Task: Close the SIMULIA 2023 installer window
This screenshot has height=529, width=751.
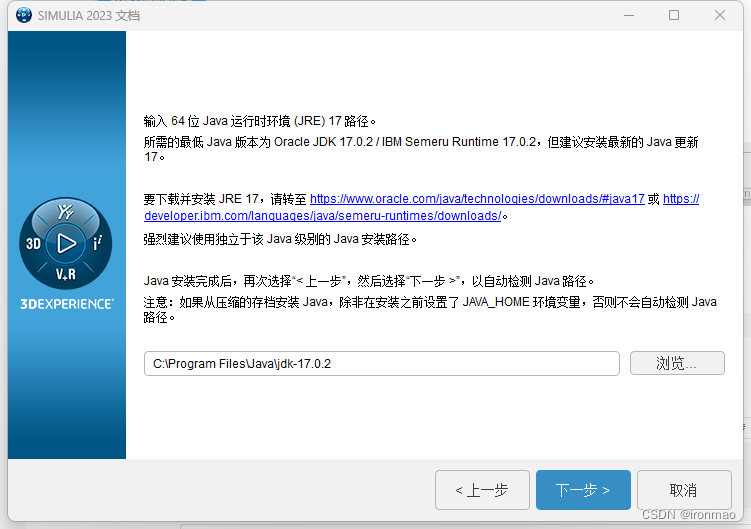Action: click(x=719, y=15)
